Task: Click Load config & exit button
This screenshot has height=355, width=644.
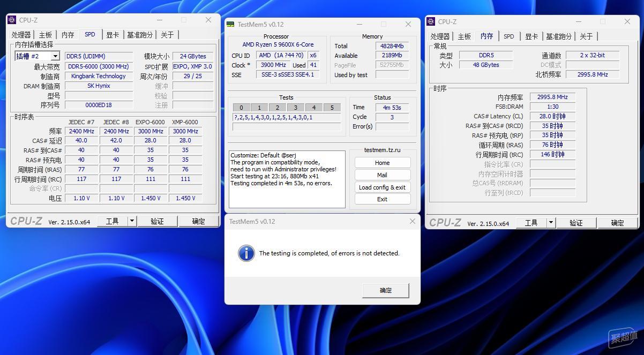Action: pyautogui.click(x=383, y=187)
